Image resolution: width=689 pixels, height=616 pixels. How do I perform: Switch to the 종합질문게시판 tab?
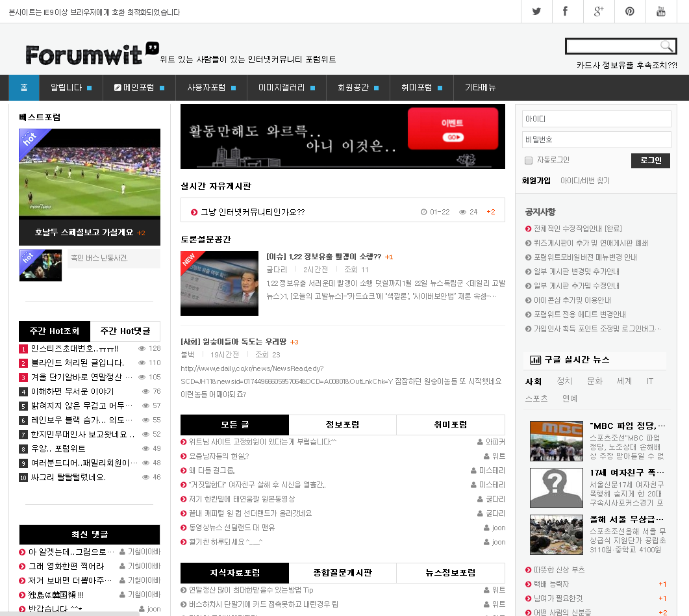(x=342, y=573)
